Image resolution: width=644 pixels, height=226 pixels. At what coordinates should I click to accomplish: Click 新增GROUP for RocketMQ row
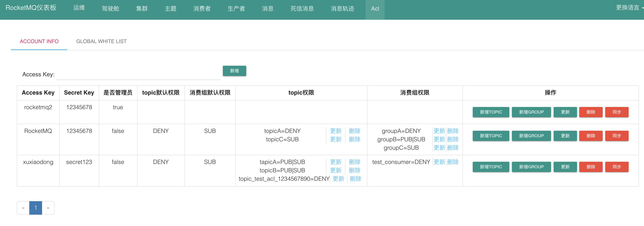[x=531, y=136]
